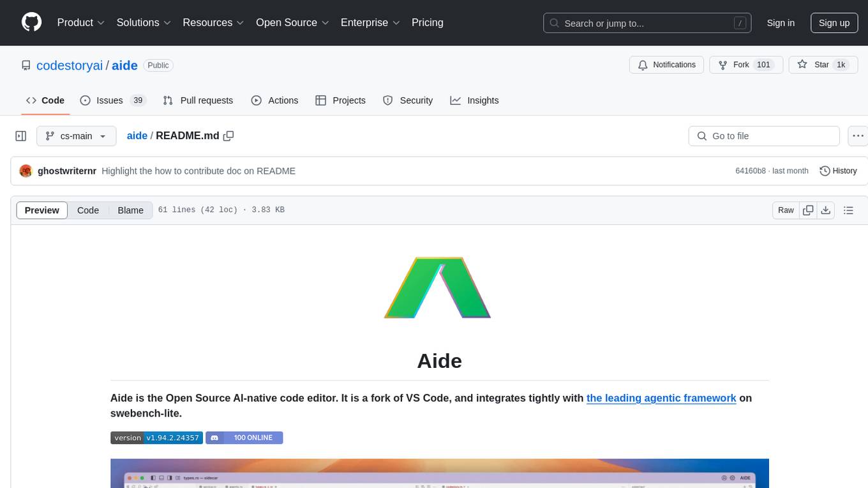
Task: Click the Sign in link
Action: pyautogui.click(x=781, y=23)
